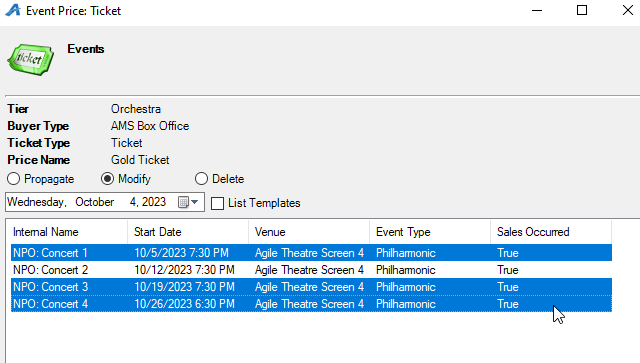The height and width of the screenshot is (363, 640).
Task: Click the AMS Box Office buyer type value
Action: (150, 126)
